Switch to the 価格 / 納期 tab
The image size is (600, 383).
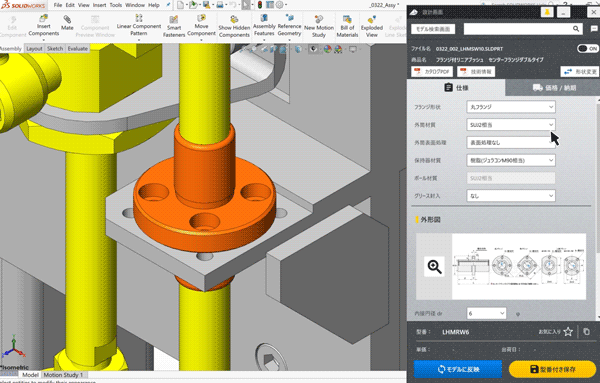(554, 88)
